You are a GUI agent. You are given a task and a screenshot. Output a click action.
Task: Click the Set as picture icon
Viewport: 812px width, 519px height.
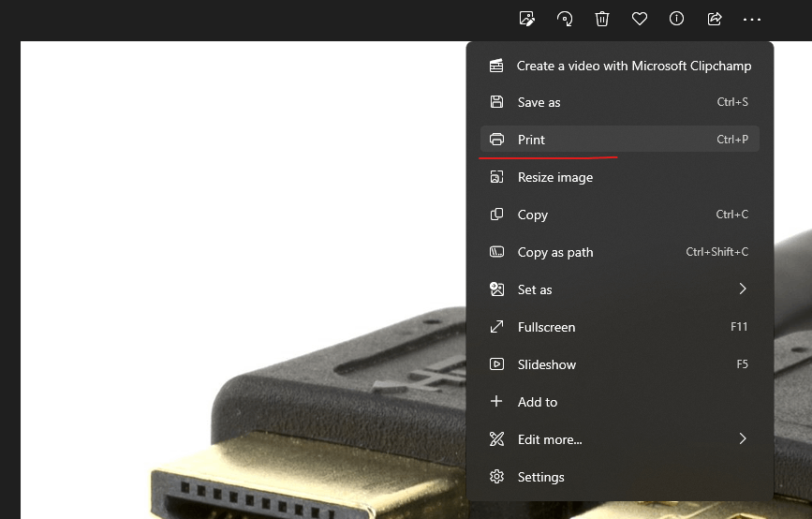pos(496,289)
